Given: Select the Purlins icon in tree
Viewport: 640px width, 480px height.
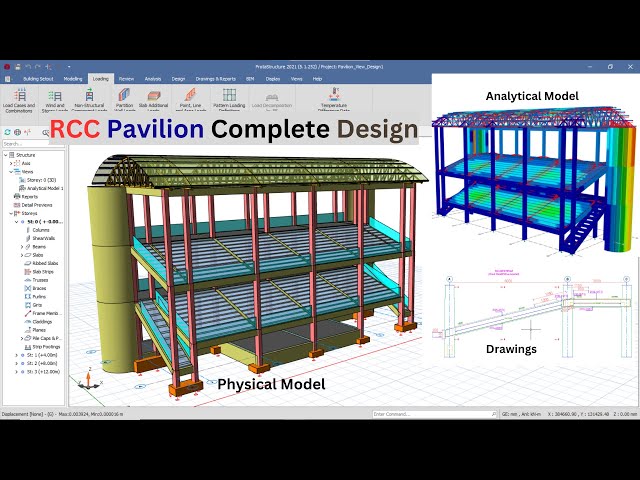Looking at the screenshot, I should (x=28, y=297).
